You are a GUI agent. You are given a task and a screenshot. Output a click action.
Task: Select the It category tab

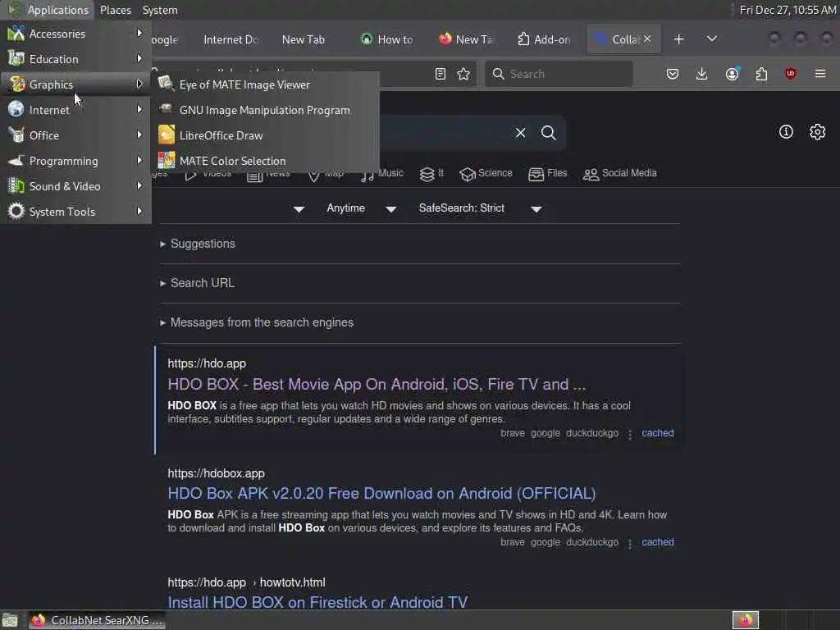point(431,174)
